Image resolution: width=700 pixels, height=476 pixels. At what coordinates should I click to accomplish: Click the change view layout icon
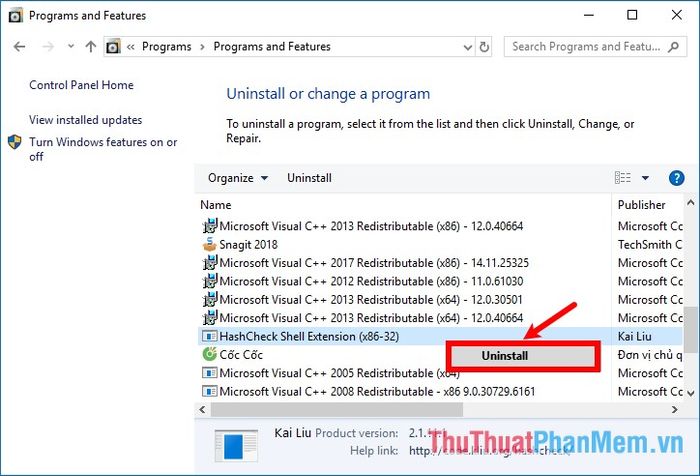point(623,178)
